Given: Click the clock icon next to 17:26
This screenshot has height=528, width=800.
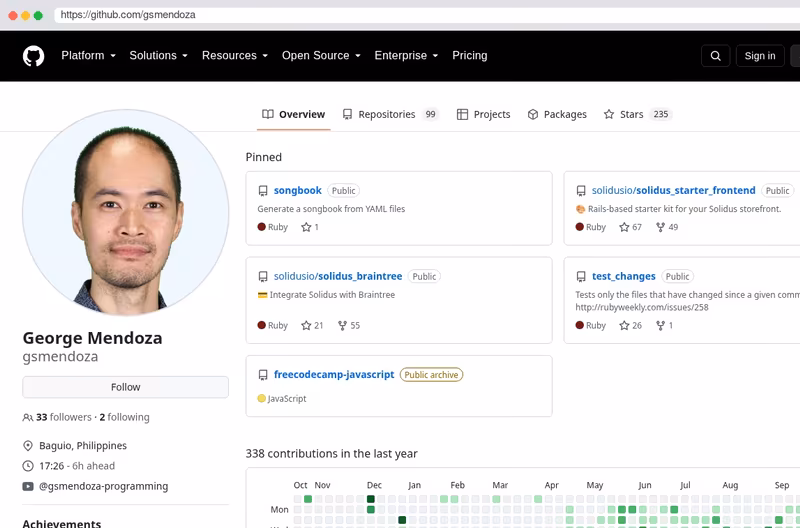Looking at the screenshot, I should [x=28, y=466].
